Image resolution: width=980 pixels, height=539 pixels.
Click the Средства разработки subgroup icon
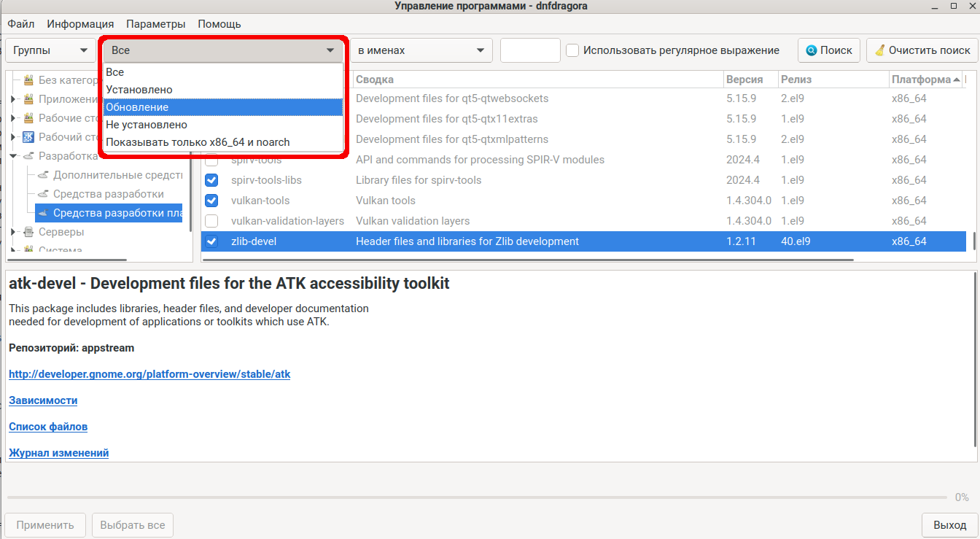tap(44, 194)
